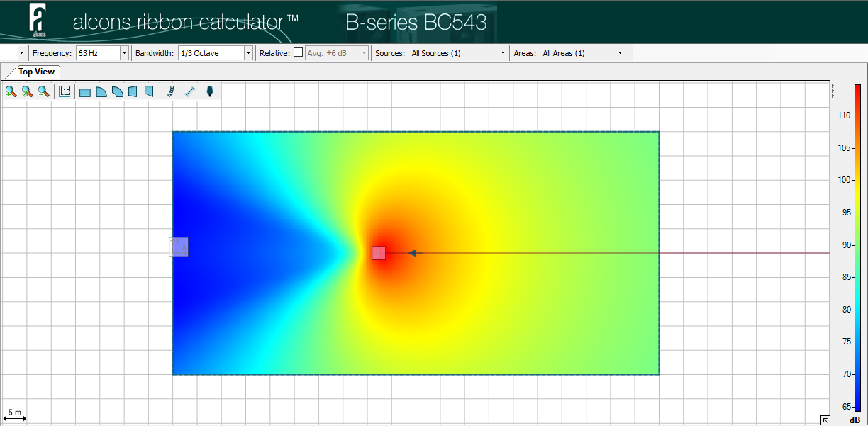Click the 70 value on the dB scale
Image resolution: width=868 pixels, height=426 pixels.
click(846, 374)
